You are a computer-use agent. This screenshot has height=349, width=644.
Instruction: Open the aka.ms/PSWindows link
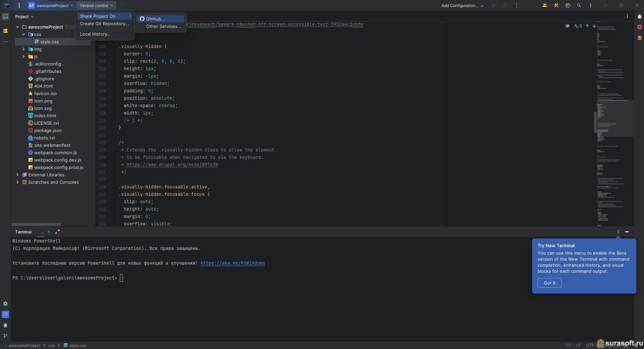click(x=232, y=263)
